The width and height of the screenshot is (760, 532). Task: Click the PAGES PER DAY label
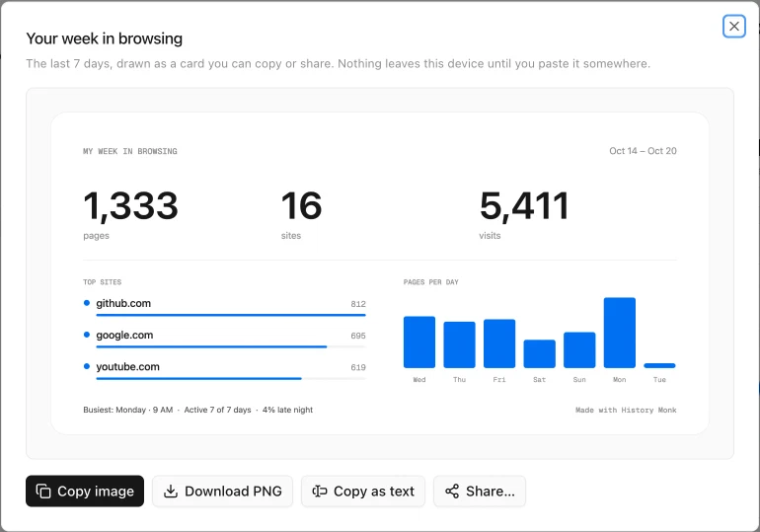[x=431, y=282]
